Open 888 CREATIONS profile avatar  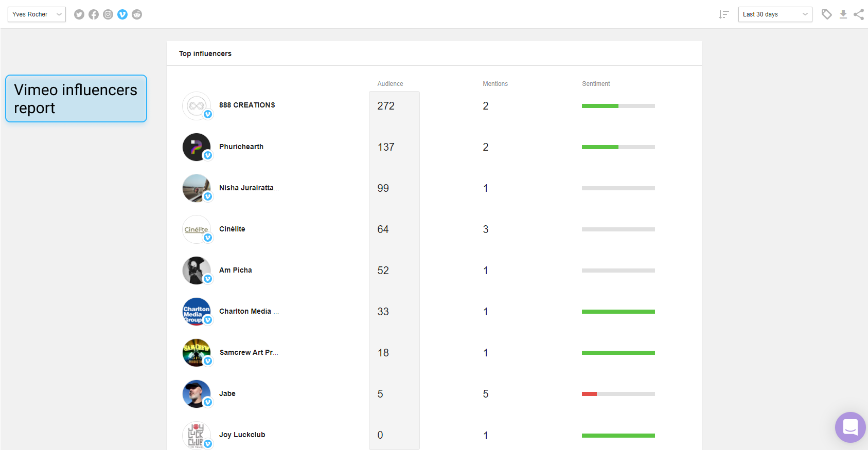[x=197, y=106]
